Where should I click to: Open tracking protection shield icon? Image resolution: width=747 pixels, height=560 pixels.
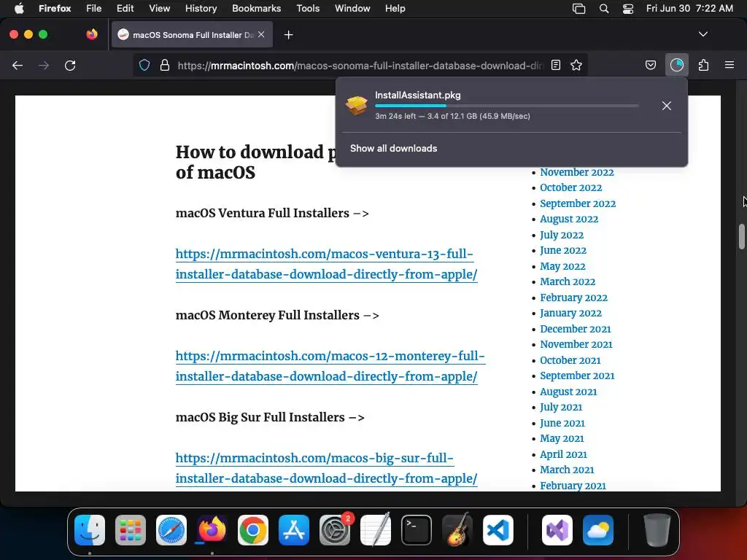[x=144, y=65]
